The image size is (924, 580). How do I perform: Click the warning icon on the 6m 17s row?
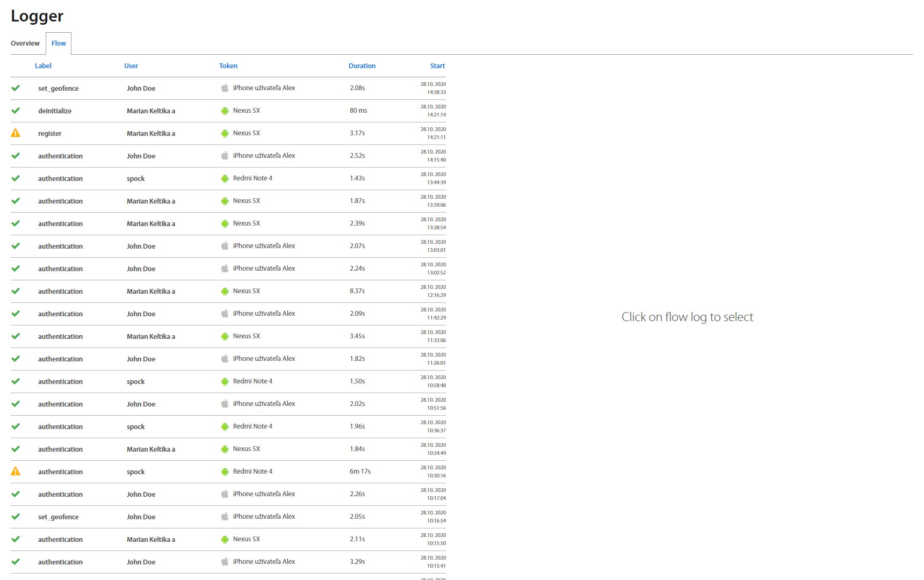tap(16, 472)
